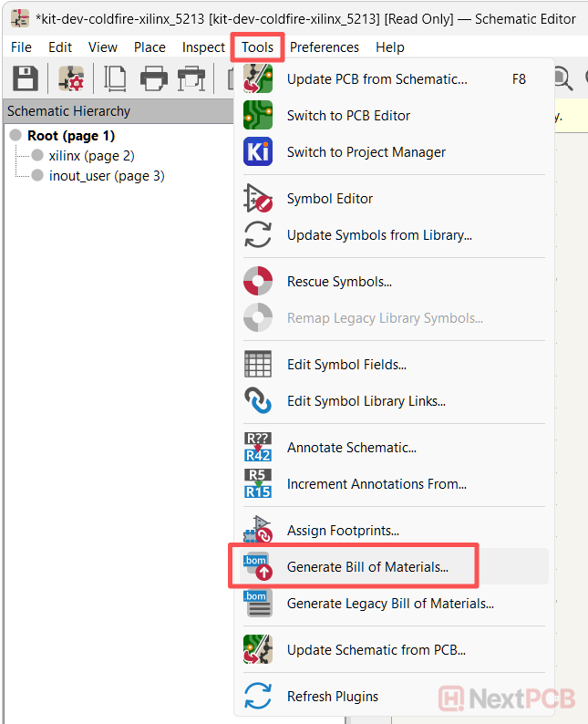Click the Save toolbar icon
Viewport: 588px width, 724px height.
point(26,78)
